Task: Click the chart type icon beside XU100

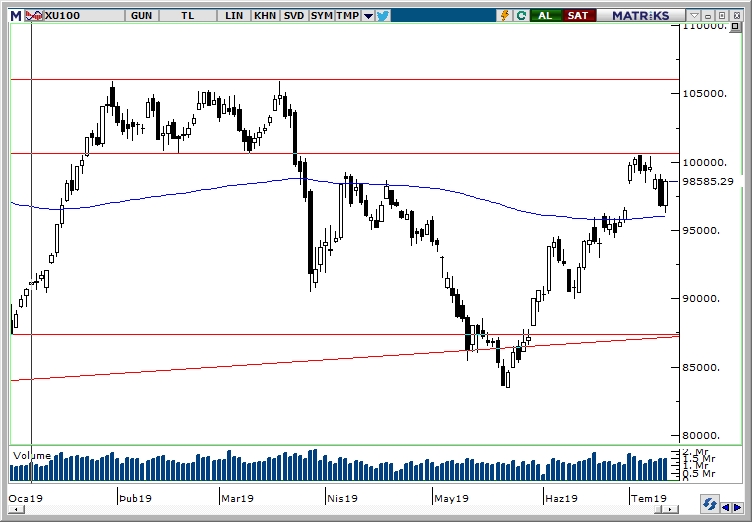Action: (x=34, y=16)
